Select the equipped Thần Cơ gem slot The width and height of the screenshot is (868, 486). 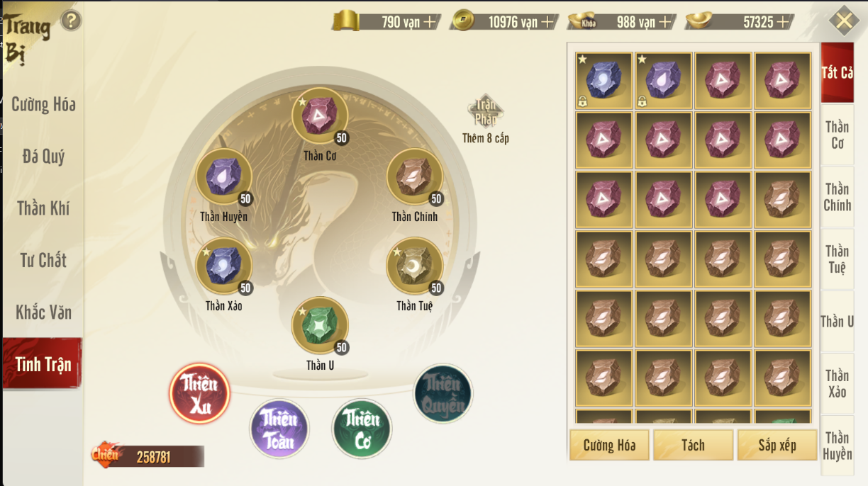(320, 116)
